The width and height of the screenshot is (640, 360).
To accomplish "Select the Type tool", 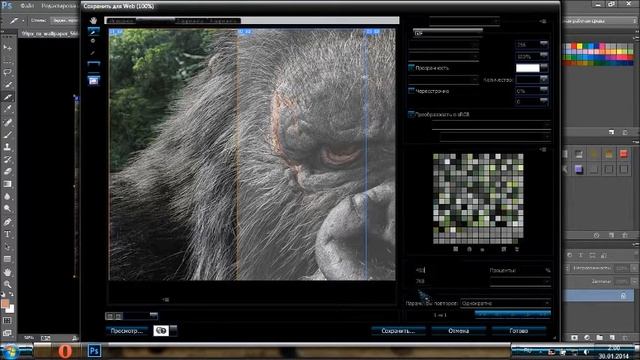I will pos(7,234).
